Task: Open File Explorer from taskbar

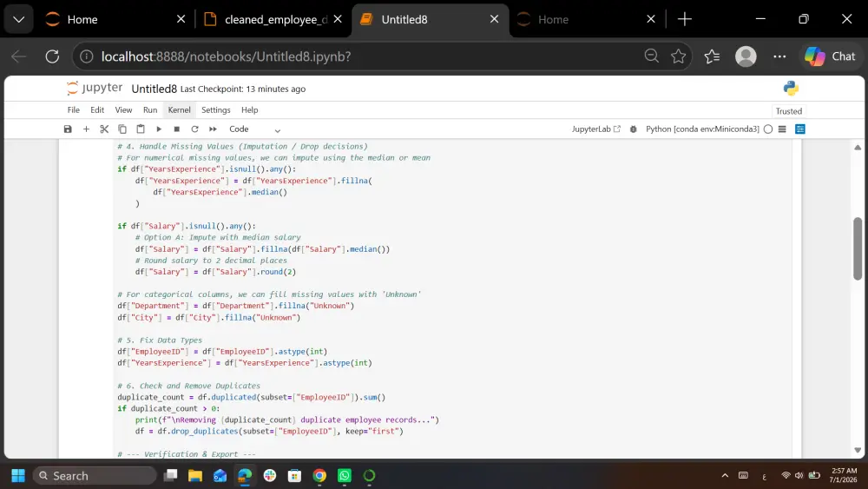Action: coord(194,476)
